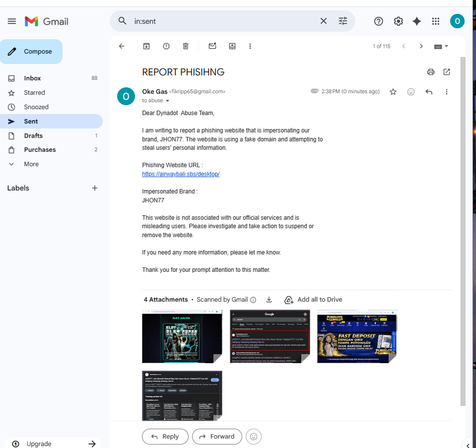Report this email as spam
476x448 pixels.
pos(166,46)
